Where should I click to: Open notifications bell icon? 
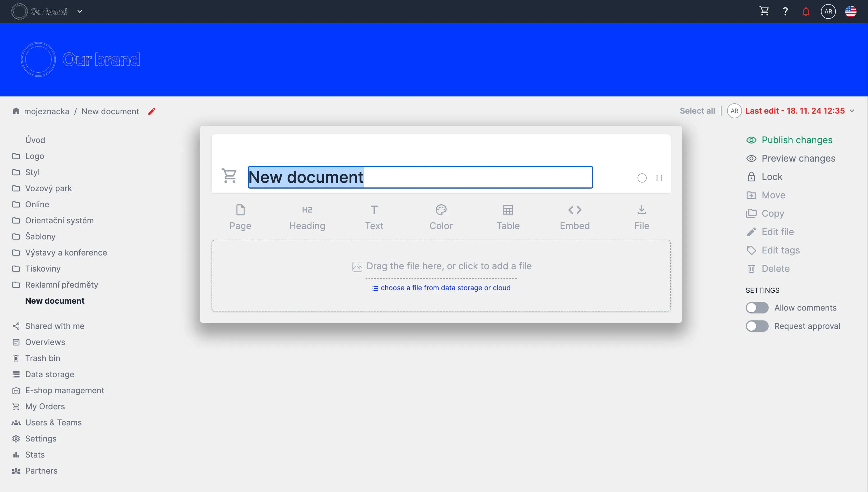(805, 11)
